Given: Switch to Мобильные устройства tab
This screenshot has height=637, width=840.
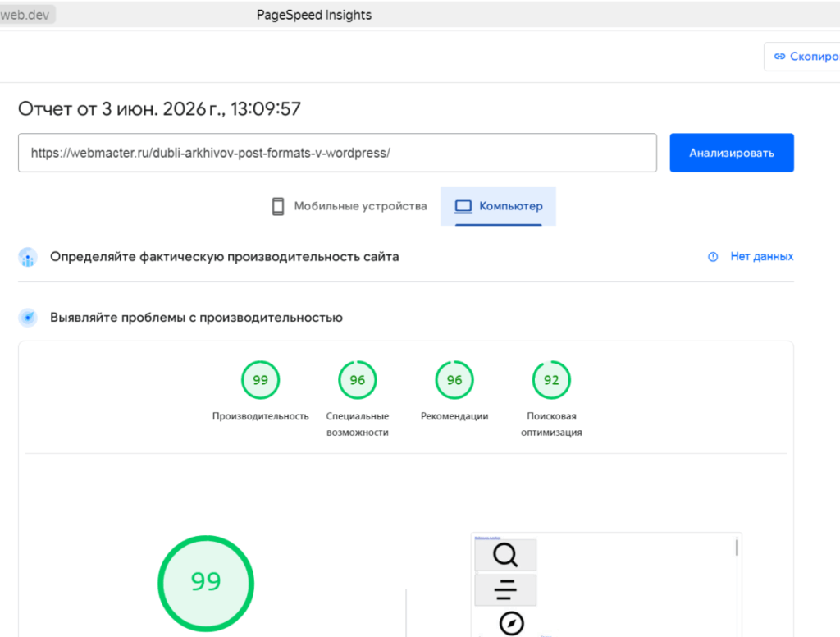Looking at the screenshot, I should coord(349,206).
